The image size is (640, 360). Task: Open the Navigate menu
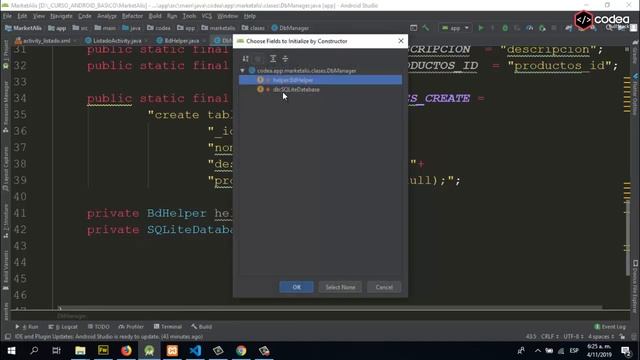coord(61,16)
